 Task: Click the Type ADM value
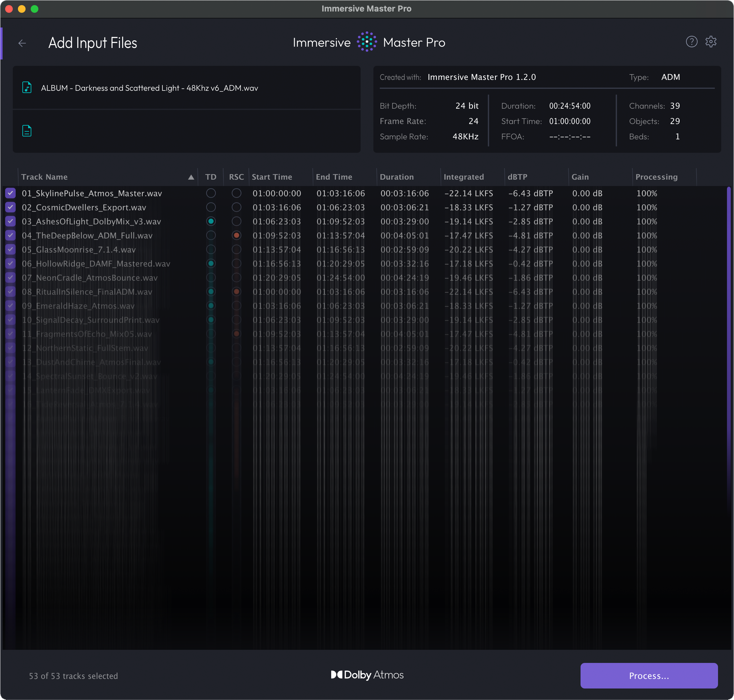click(671, 77)
